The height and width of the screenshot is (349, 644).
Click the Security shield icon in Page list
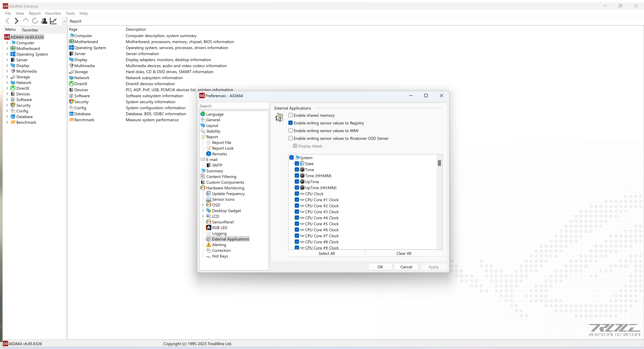pos(71,102)
